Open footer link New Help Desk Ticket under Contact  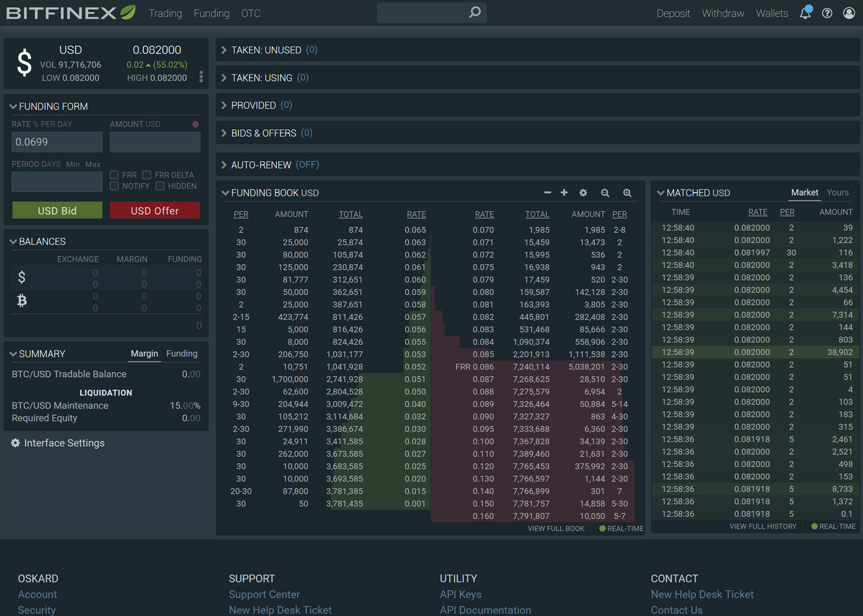tap(702, 594)
